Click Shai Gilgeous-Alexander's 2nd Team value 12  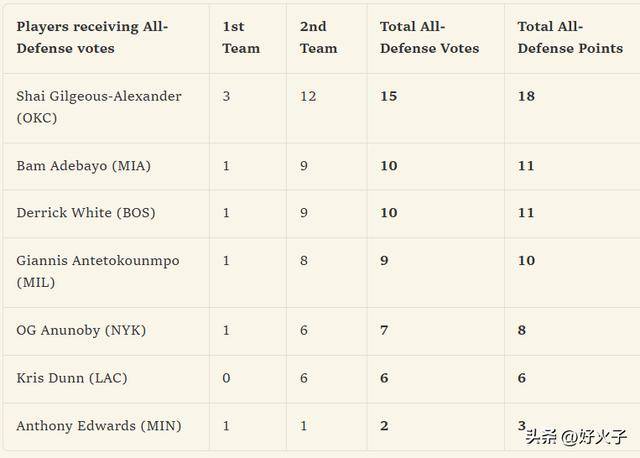[308, 96]
